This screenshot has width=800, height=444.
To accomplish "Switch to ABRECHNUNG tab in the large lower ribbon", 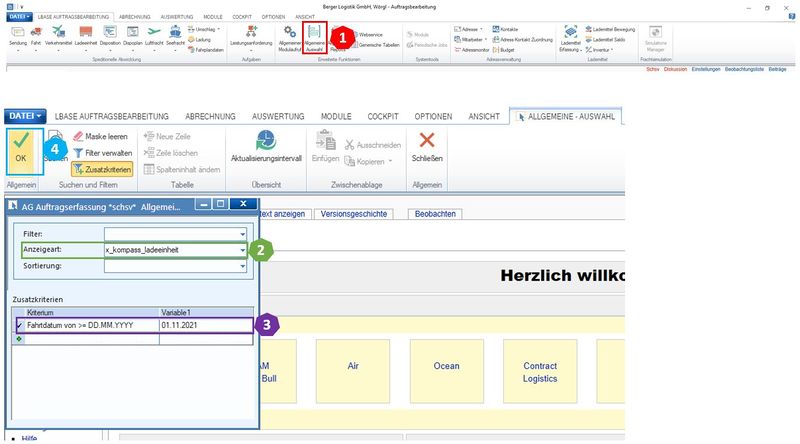I will (210, 116).
